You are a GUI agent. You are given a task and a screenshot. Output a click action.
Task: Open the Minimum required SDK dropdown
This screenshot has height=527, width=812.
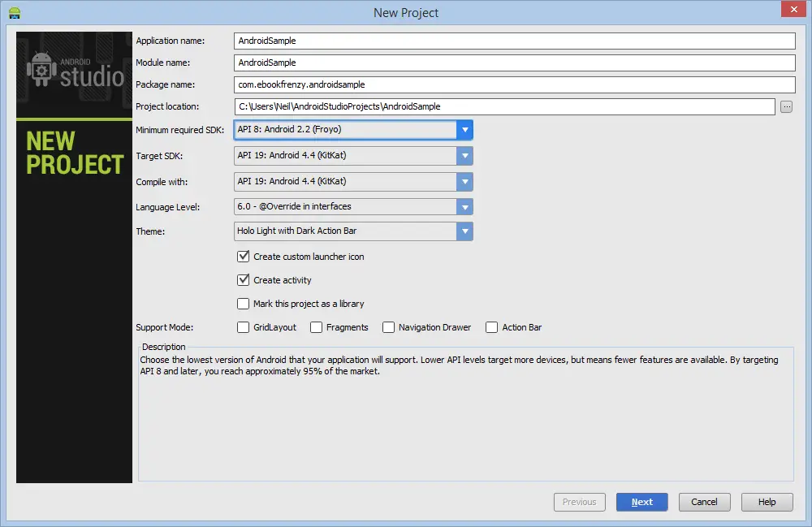(x=464, y=130)
